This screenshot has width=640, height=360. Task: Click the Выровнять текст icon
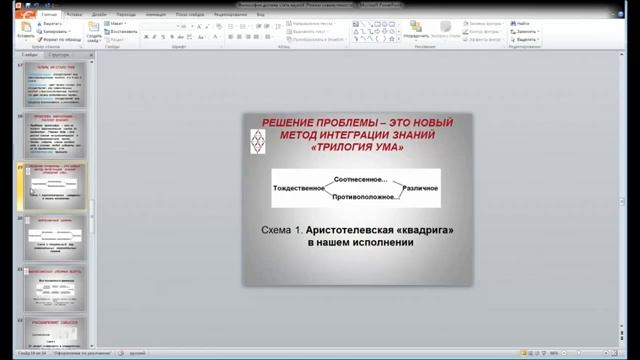click(289, 31)
